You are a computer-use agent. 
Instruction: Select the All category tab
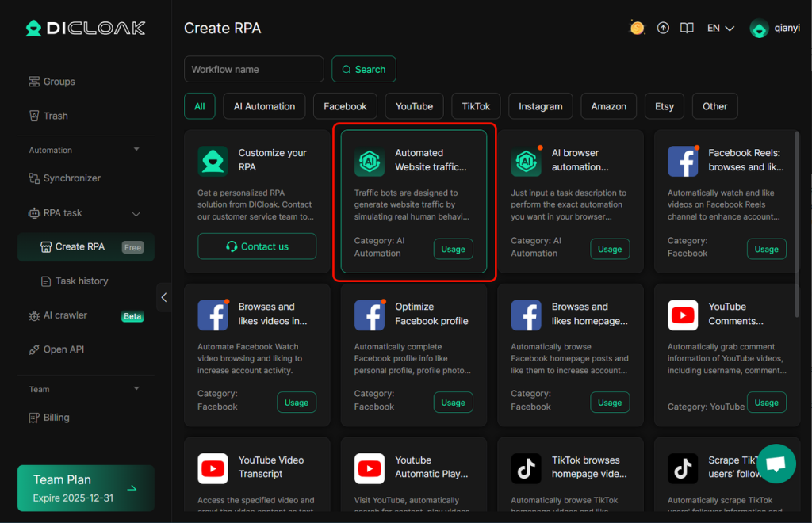[199, 106]
